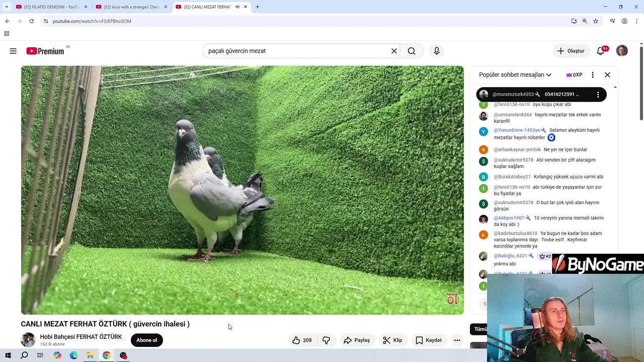Open media control icon in Chrome toolbar
The height and width of the screenshot is (362, 644).
[x=612, y=21]
